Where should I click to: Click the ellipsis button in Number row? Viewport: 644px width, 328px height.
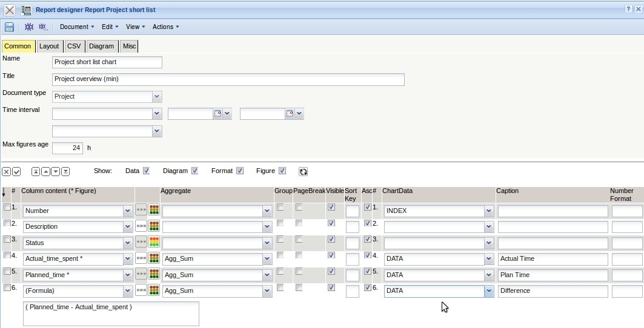click(141, 211)
